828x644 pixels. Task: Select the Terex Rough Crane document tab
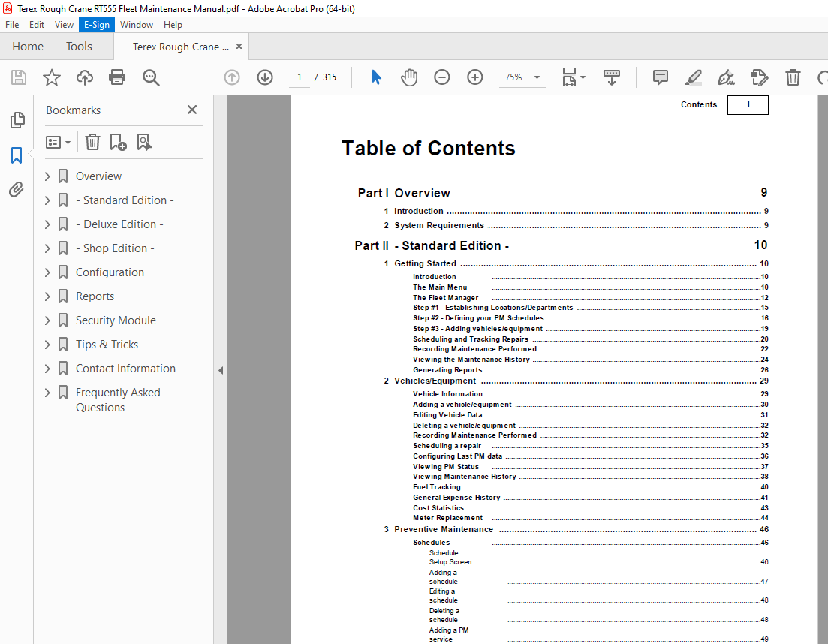(181, 47)
